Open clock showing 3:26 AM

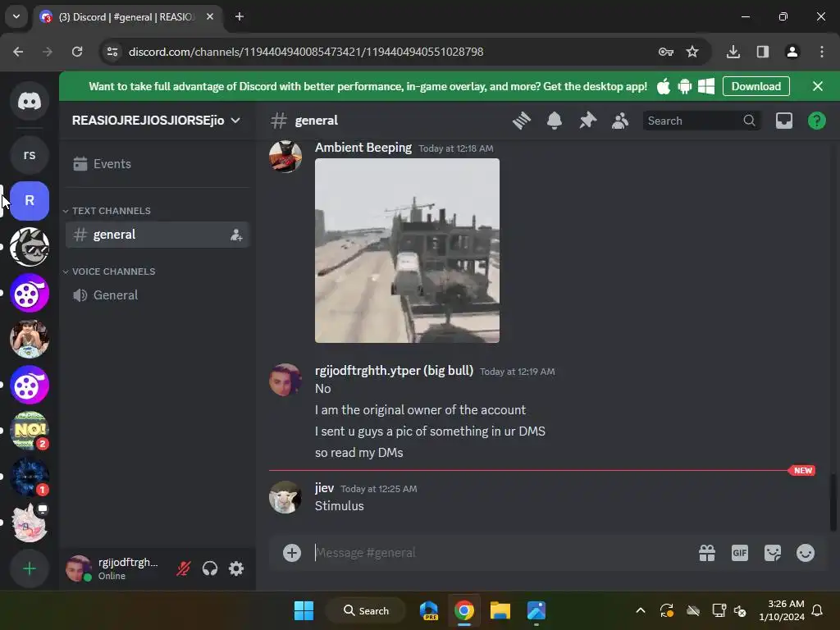[782, 610]
